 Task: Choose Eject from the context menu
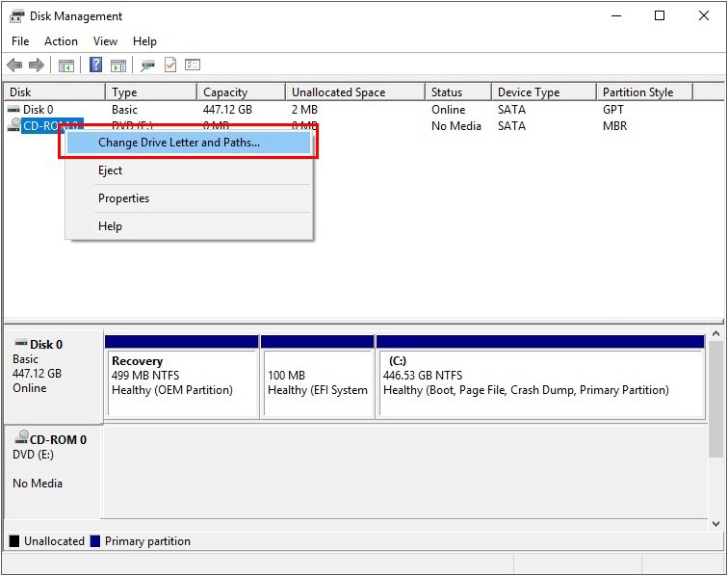[x=111, y=170]
